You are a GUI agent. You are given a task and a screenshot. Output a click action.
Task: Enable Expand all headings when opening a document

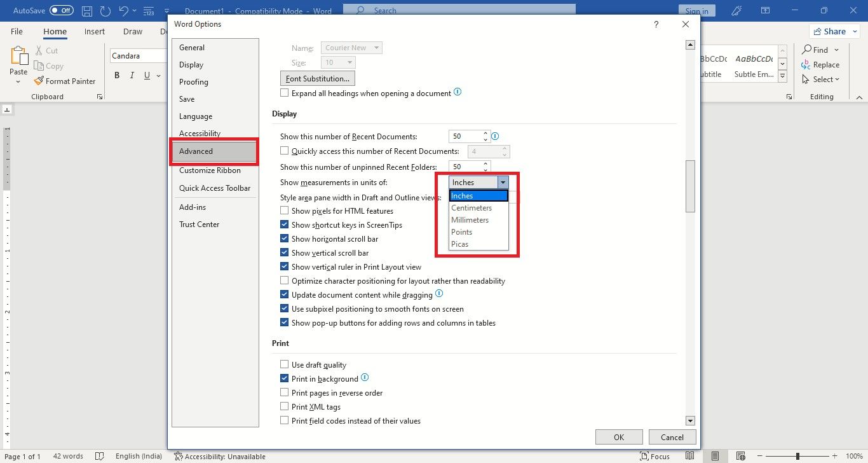[x=285, y=93]
